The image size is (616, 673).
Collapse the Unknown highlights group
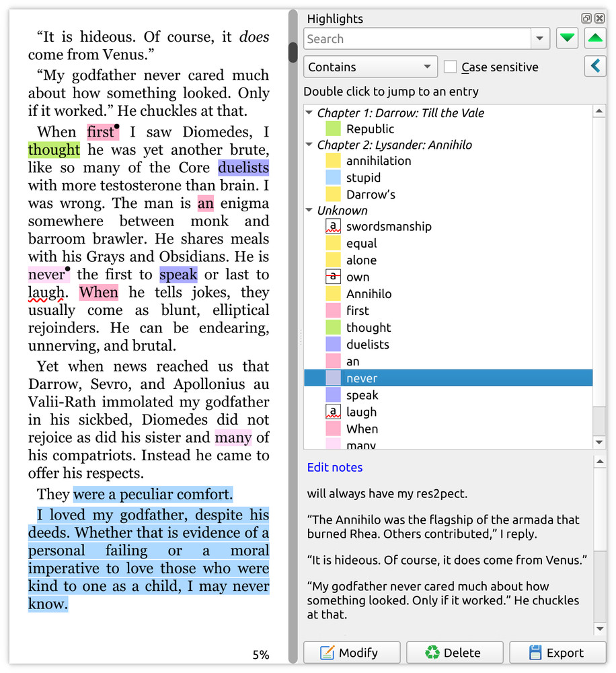tap(309, 210)
